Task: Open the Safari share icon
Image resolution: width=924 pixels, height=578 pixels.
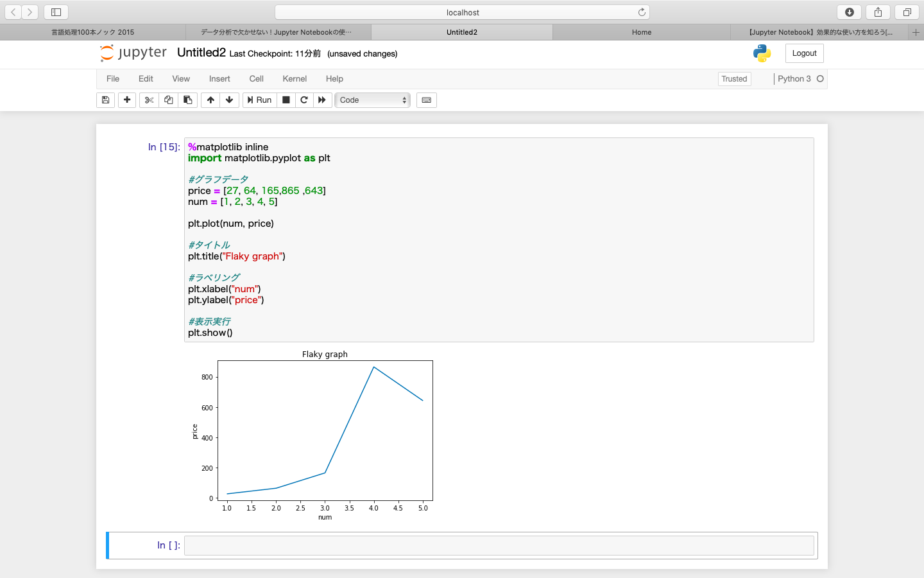Action: [878, 12]
